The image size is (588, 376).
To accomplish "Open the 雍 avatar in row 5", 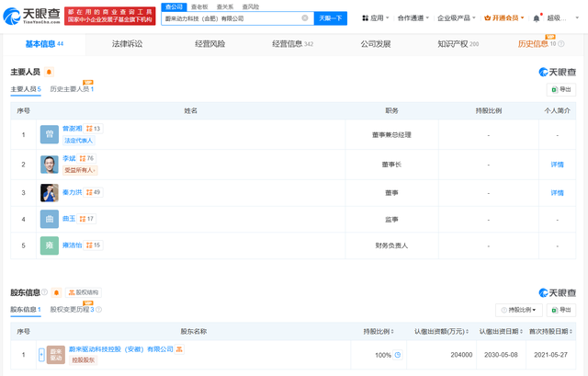I will click(x=50, y=245).
